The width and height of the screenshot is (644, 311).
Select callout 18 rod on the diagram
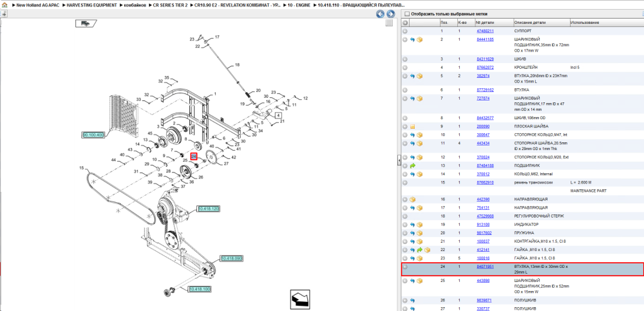(236, 65)
